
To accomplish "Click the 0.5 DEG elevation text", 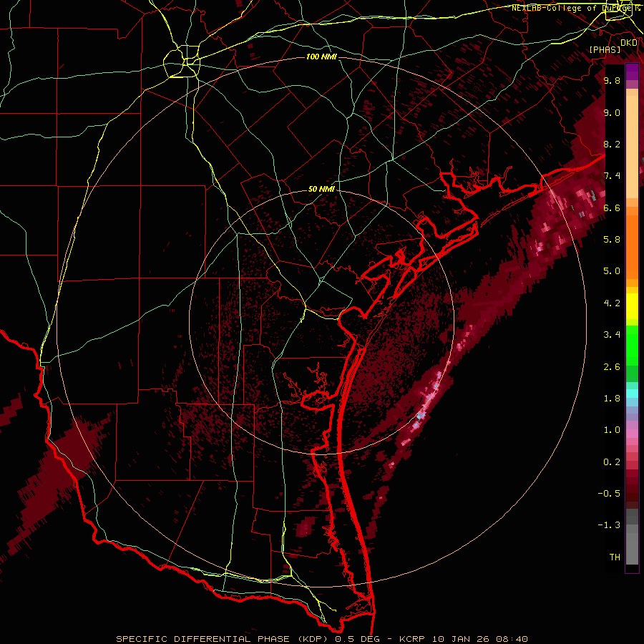I will pos(358,639).
